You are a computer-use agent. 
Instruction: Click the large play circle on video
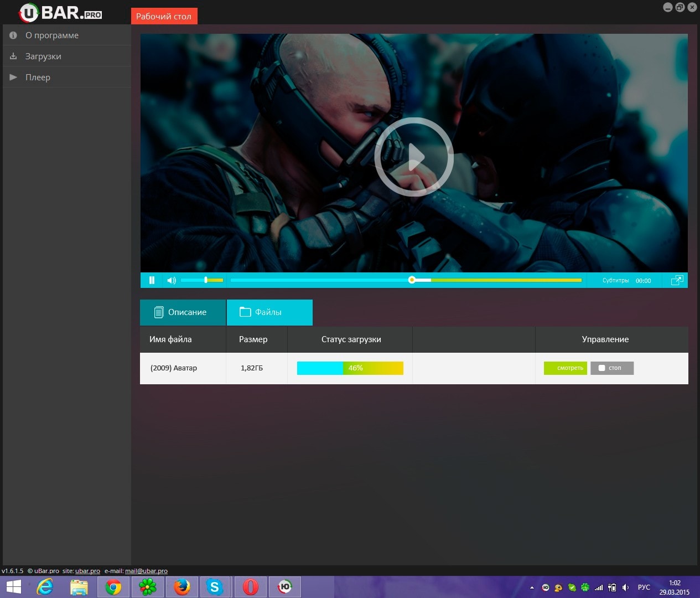414,157
